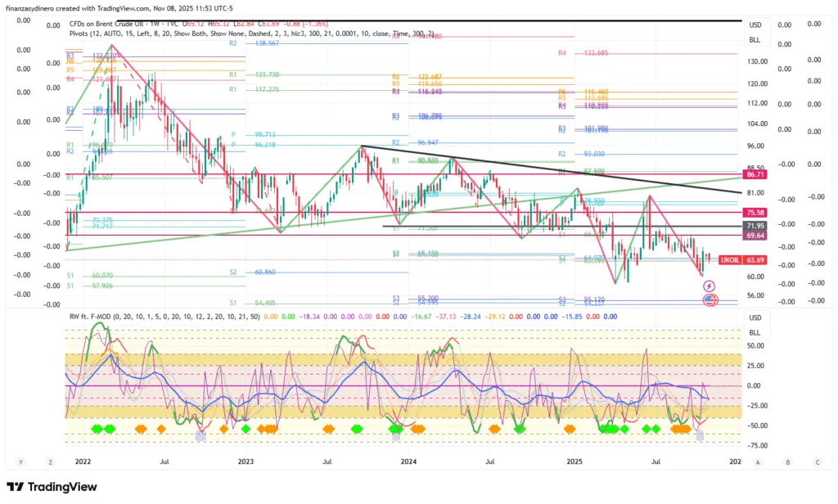Click the 71.95 dark price level label
Screen dimensions: 838x504
coord(755,225)
